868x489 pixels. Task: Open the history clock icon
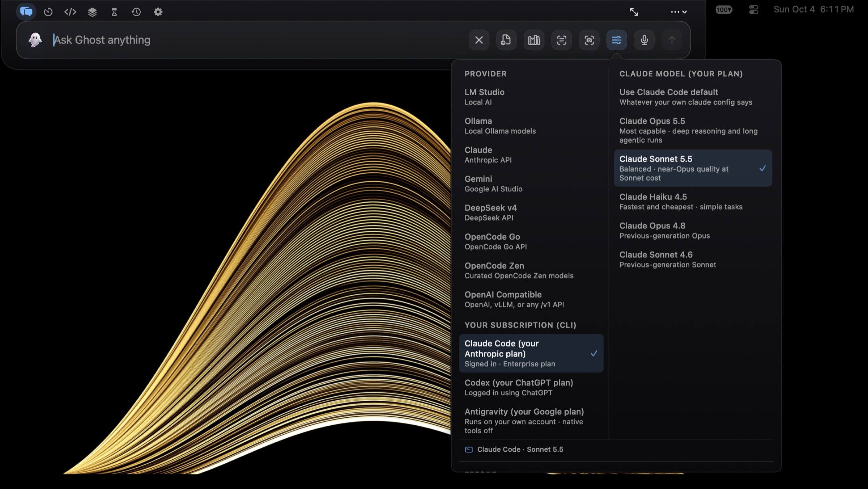(136, 12)
